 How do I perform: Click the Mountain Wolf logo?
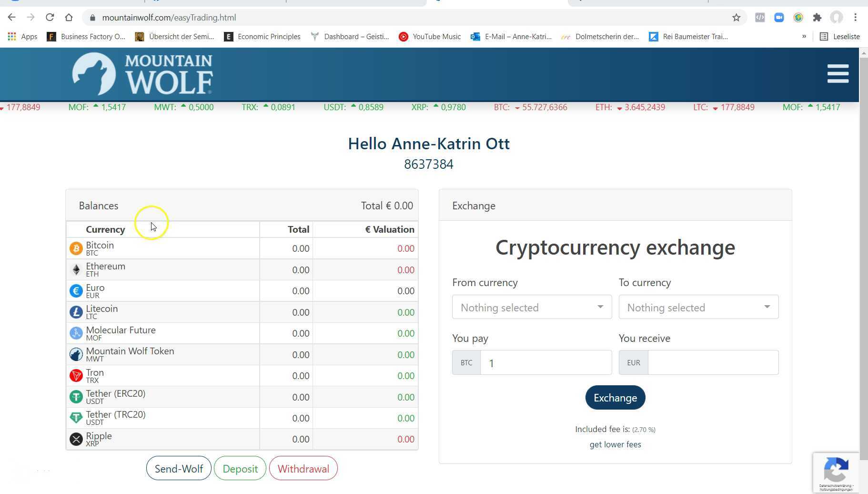tap(142, 74)
